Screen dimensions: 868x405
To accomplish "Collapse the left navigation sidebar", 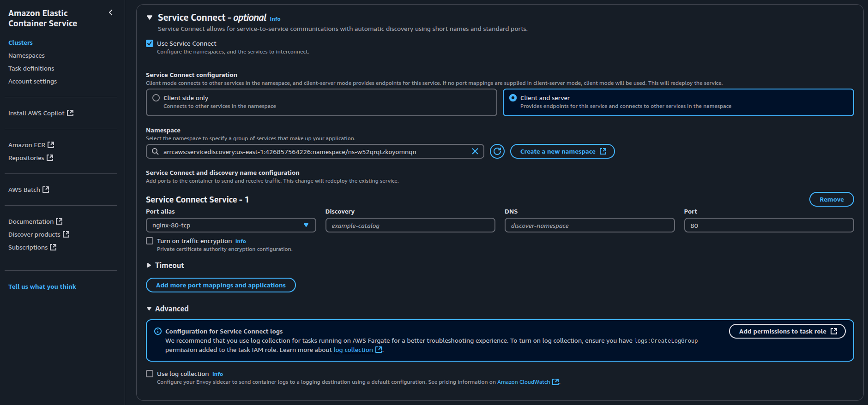I will click(111, 12).
